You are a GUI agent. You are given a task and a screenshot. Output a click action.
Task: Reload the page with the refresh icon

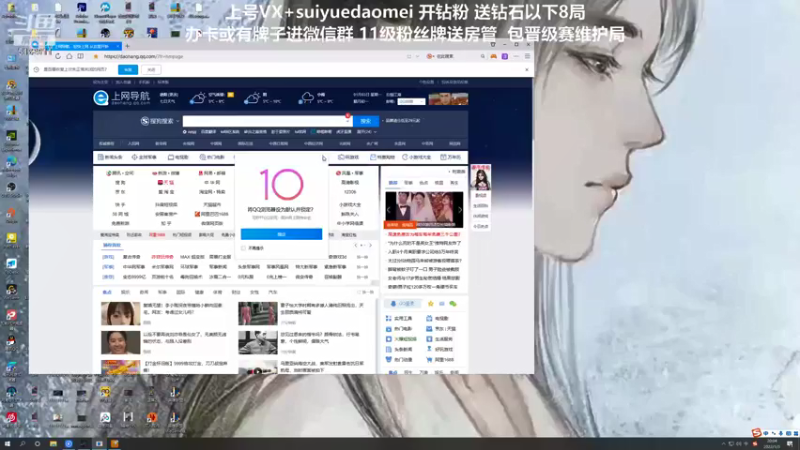pyautogui.click(x=58, y=56)
